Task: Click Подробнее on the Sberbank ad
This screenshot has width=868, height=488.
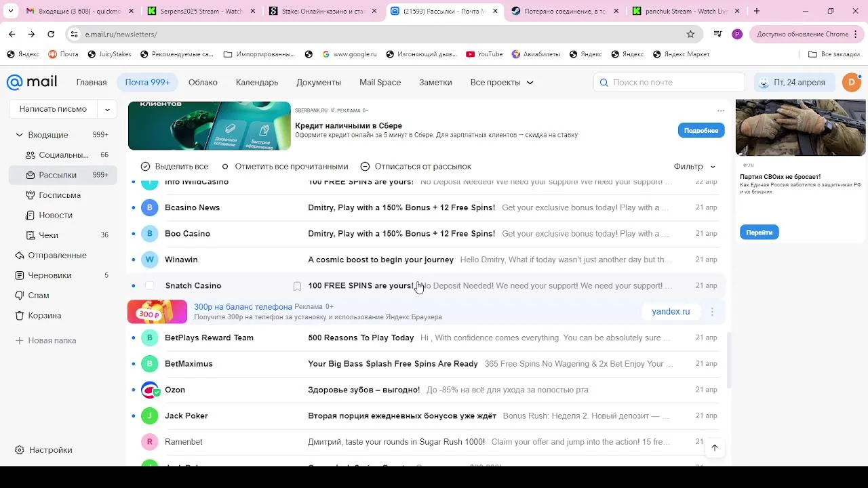Action: coord(701,130)
